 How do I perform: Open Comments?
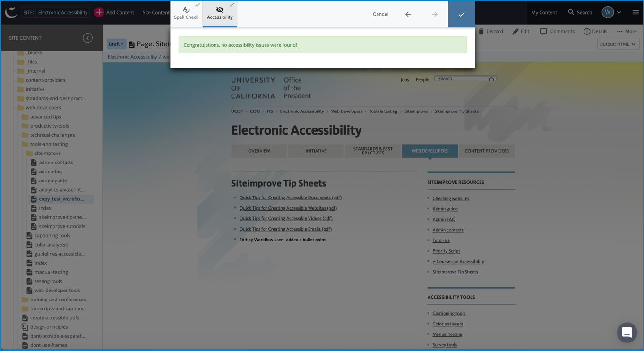(557, 31)
